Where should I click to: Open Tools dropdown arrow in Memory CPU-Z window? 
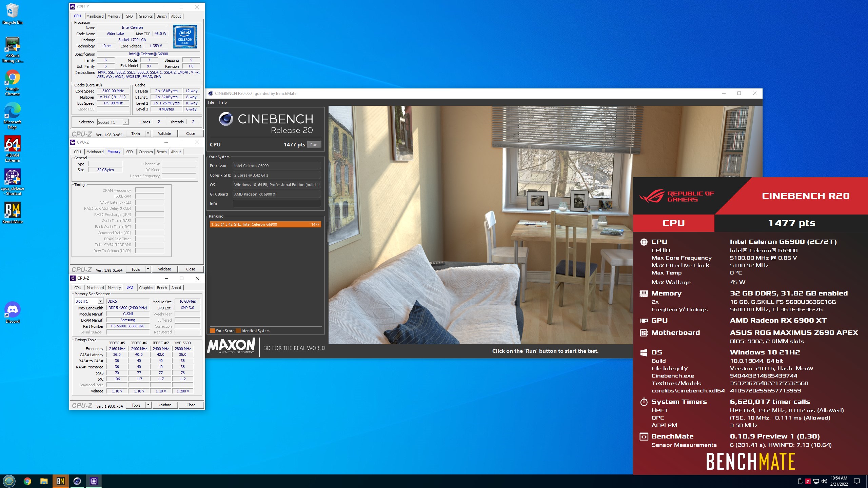pos(148,269)
